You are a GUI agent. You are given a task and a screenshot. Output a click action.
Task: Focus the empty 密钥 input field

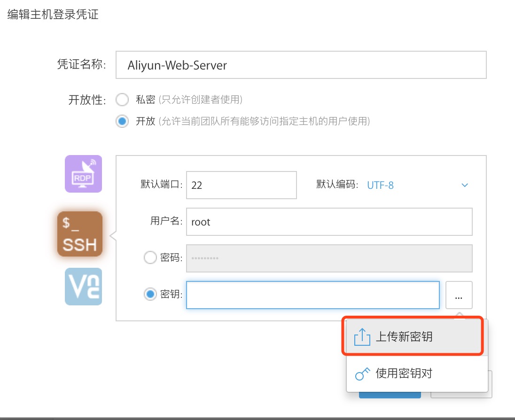312,295
